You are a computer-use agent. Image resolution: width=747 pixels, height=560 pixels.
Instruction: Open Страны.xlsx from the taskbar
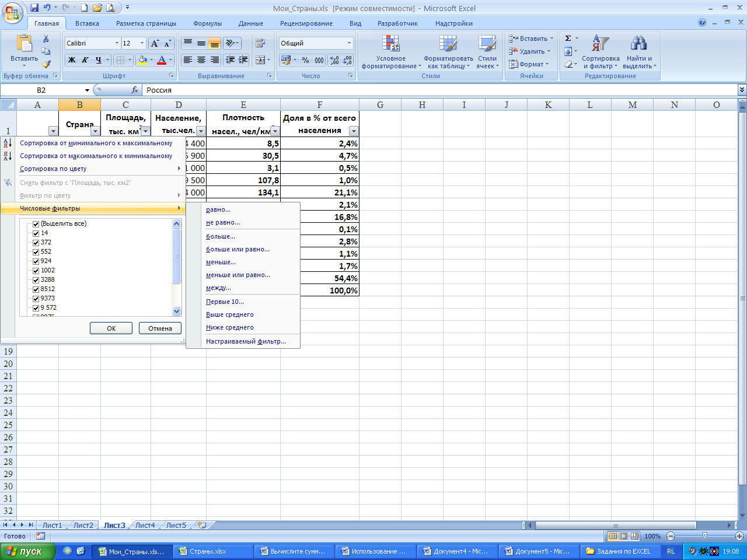coord(213,551)
